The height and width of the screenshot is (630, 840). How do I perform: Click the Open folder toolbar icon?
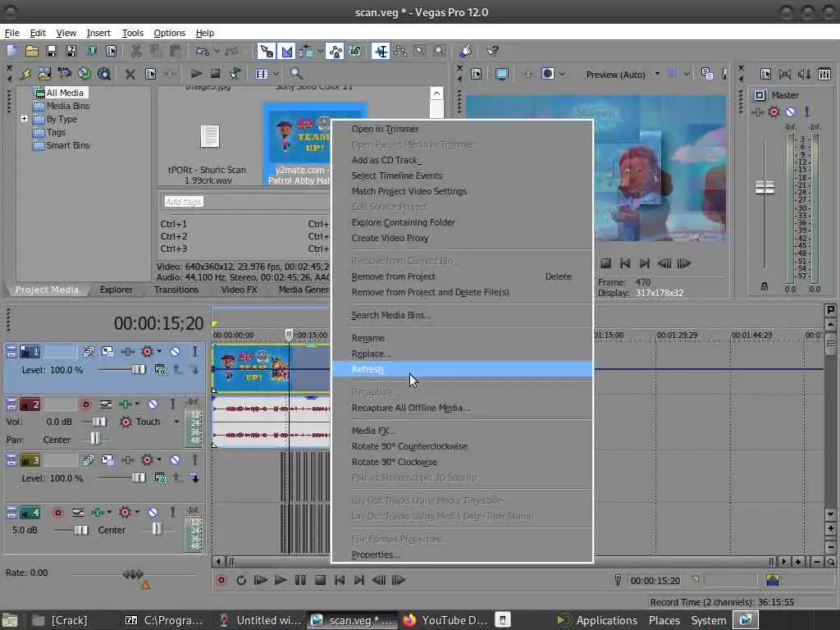tap(32, 52)
